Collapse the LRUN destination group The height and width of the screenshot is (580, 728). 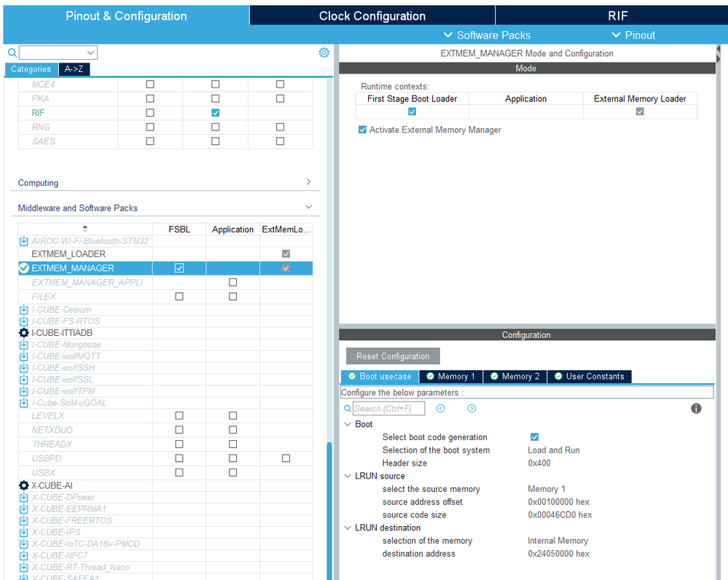(x=348, y=528)
